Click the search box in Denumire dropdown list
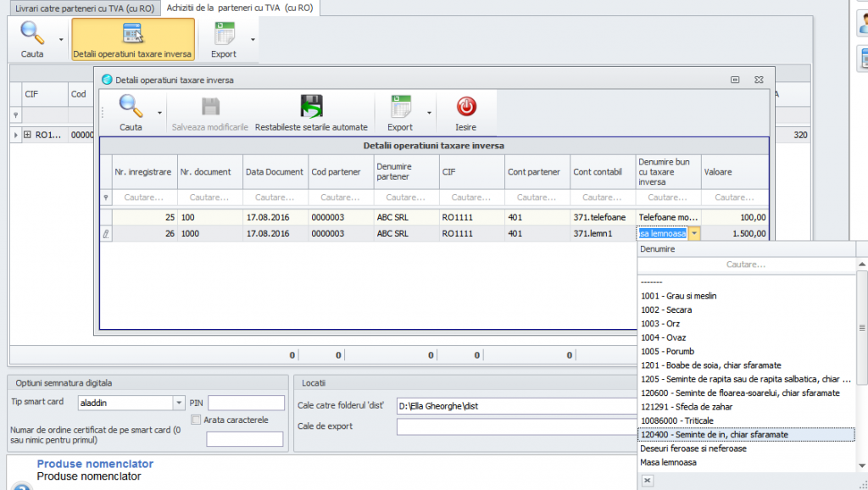 [x=746, y=264]
